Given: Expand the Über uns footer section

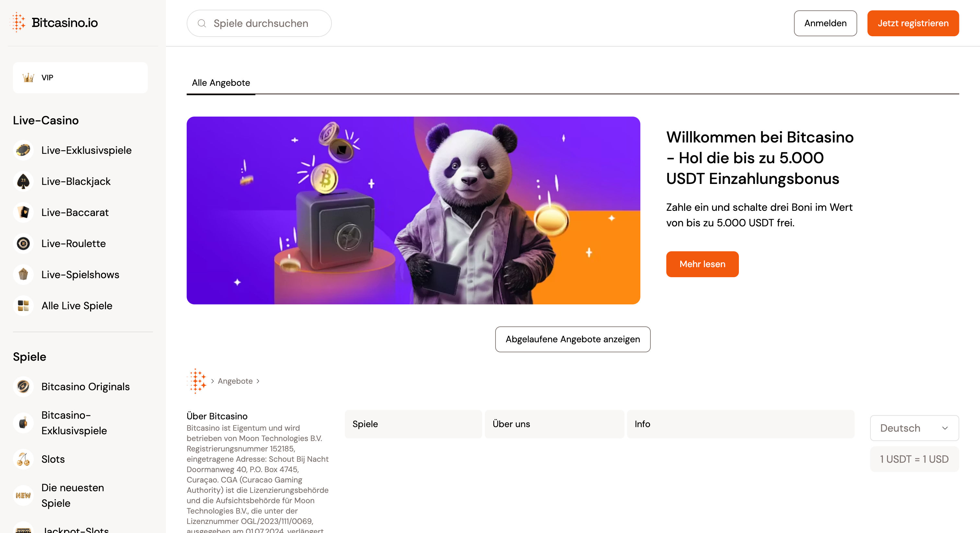Looking at the screenshot, I should point(554,424).
